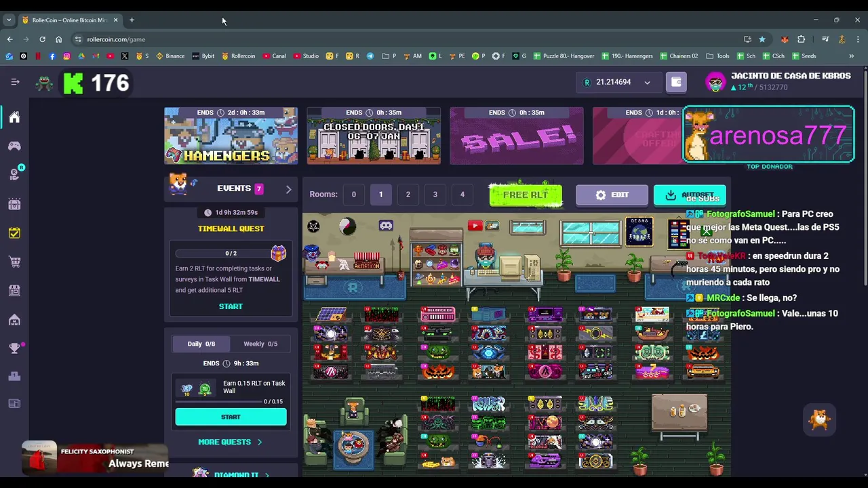Click the AUTOSET button
868x488 pixels.
tap(690, 195)
